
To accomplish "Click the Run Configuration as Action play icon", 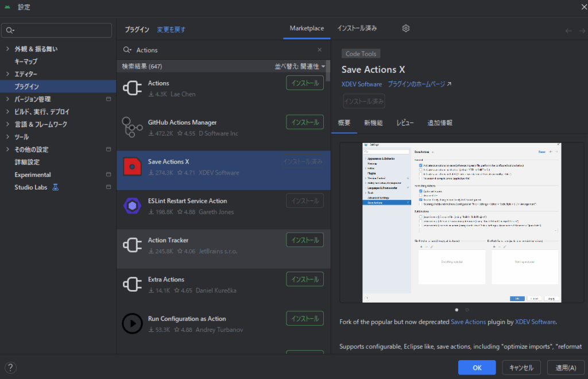I will pyautogui.click(x=132, y=324).
